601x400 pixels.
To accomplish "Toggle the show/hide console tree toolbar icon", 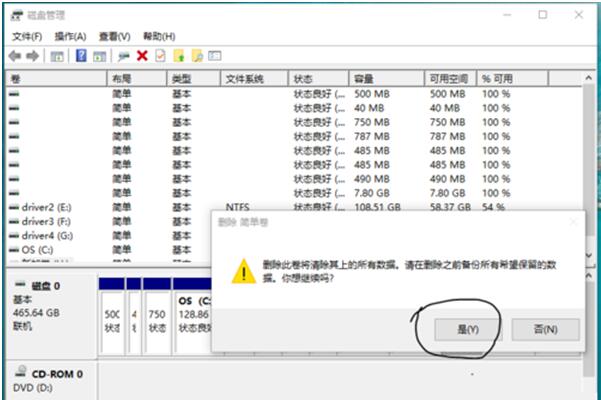I will [x=57, y=56].
